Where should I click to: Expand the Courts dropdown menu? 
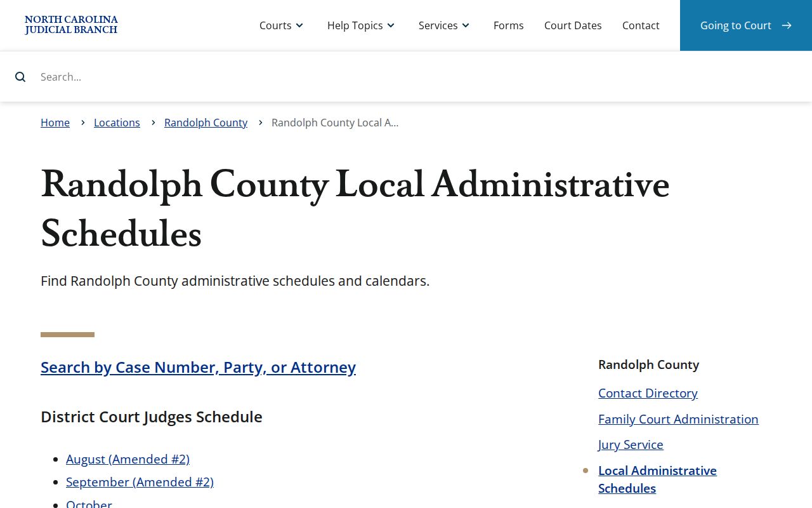(x=282, y=25)
